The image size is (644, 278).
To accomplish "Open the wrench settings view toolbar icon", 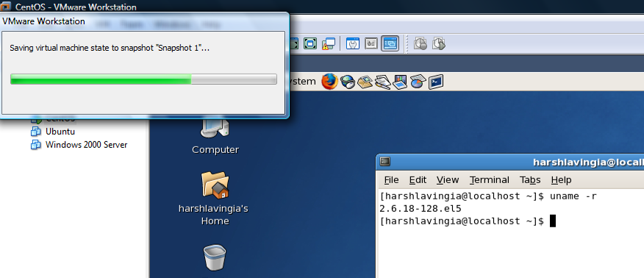I will (x=352, y=43).
